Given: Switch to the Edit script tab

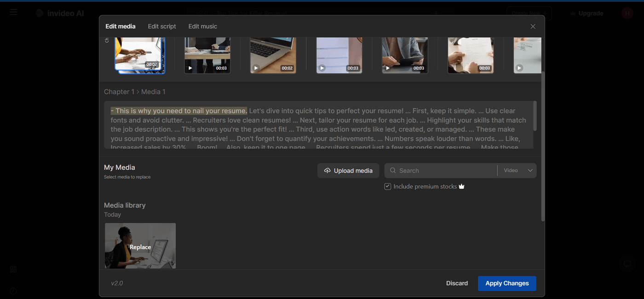Looking at the screenshot, I should [162, 26].
